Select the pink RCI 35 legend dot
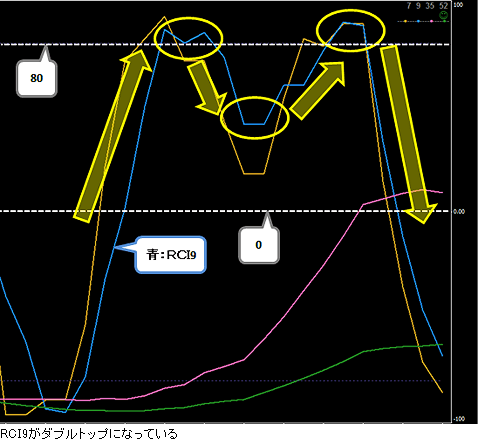 [x=432, y=21]
